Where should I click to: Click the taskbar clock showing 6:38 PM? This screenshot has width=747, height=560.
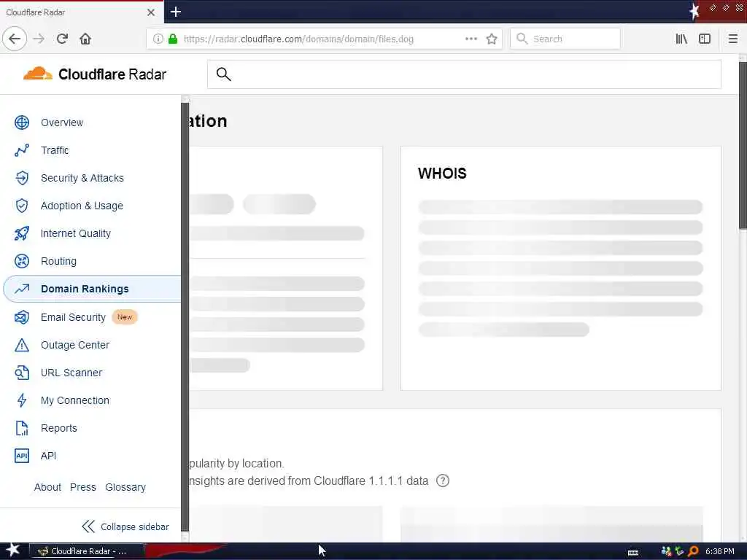tap(720, 551)
